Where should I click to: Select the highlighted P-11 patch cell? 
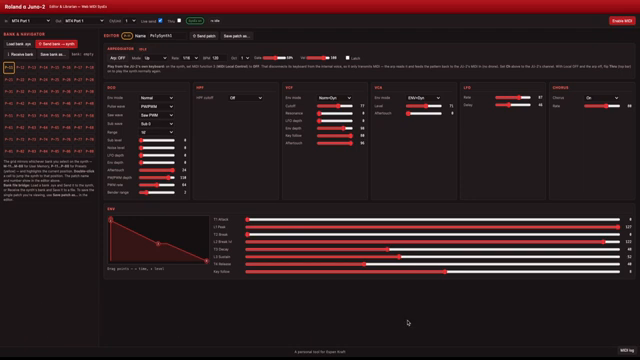pos(9,68)
